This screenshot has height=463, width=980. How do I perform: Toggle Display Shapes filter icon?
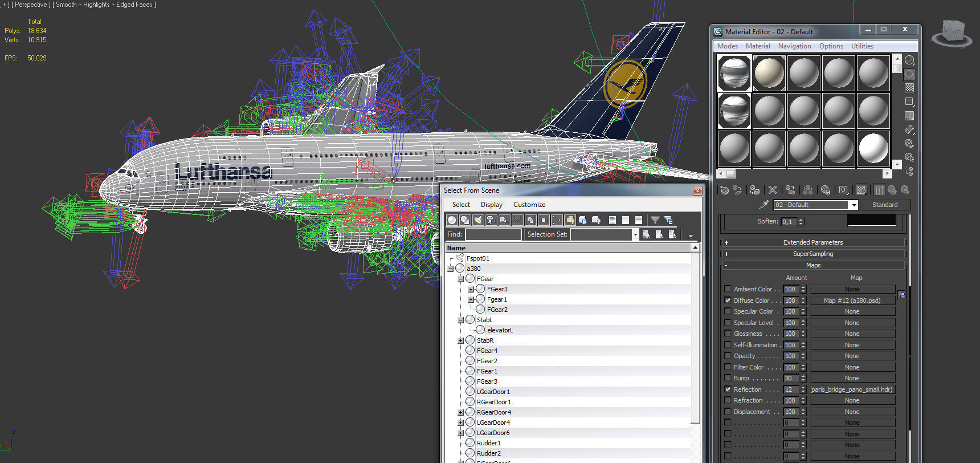tap(465, 220)
